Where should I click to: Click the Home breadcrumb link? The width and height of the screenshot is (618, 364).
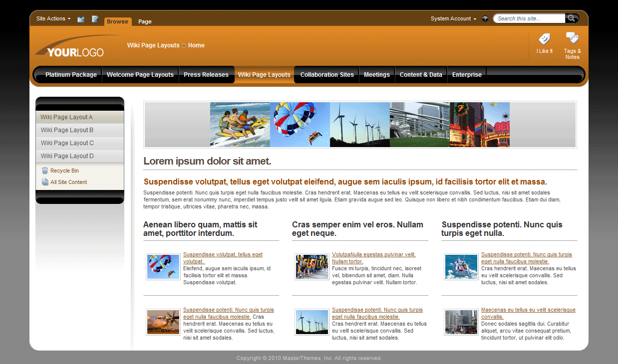coord(196,45)
